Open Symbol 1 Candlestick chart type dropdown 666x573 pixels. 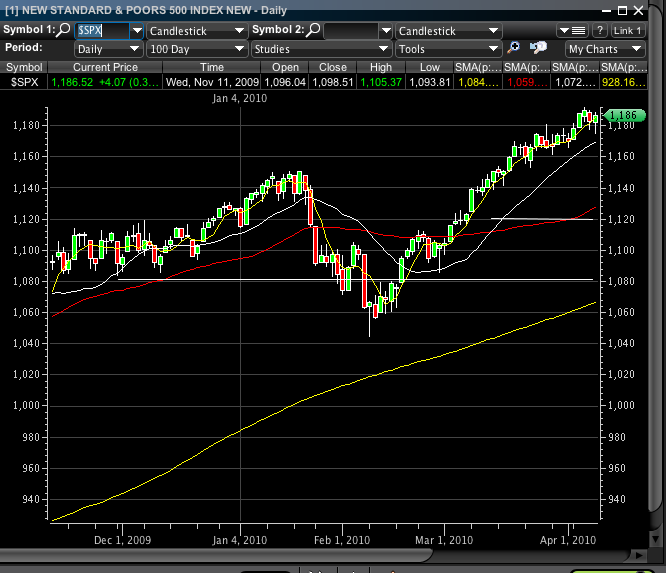196,31
